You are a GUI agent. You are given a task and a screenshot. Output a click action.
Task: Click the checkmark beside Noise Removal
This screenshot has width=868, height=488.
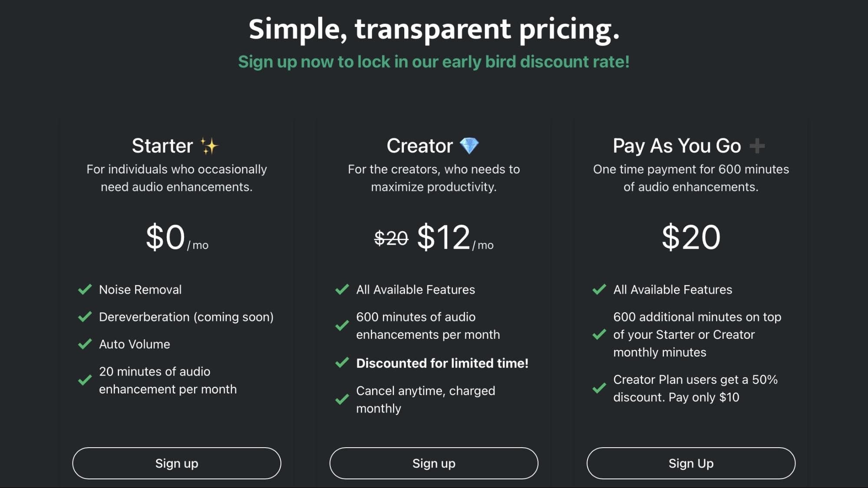point(85,289)
